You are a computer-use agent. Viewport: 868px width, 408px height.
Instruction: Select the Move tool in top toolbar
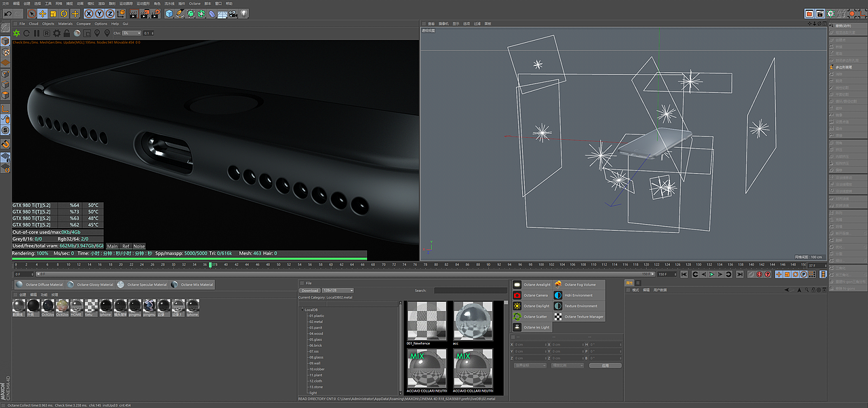point(42,14)
